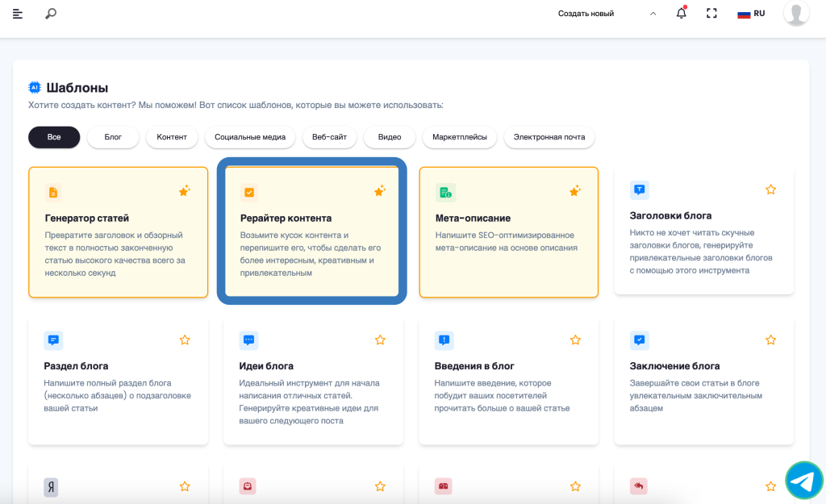Favorite Заключение блога with star
826x504 pixels.
click(770, 340)
